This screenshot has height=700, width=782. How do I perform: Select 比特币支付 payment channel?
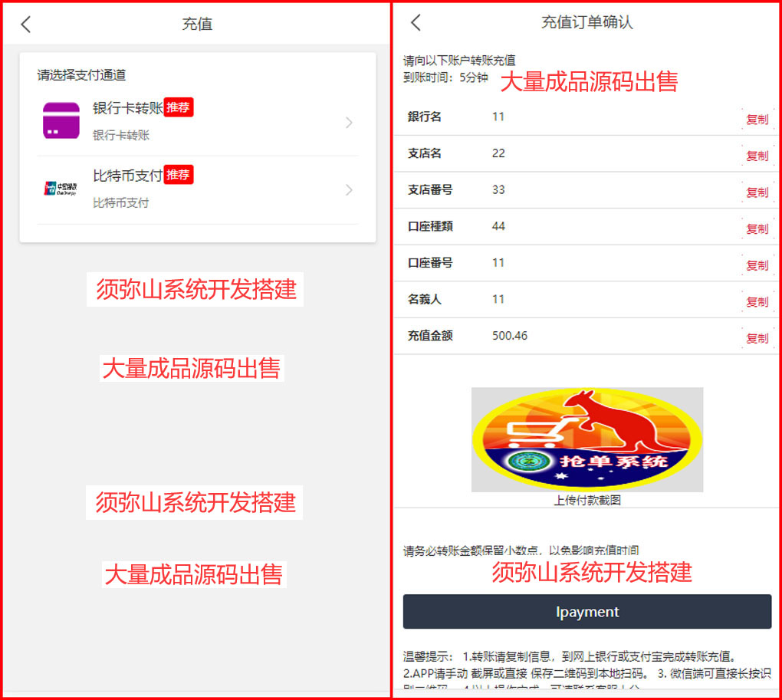127,176
